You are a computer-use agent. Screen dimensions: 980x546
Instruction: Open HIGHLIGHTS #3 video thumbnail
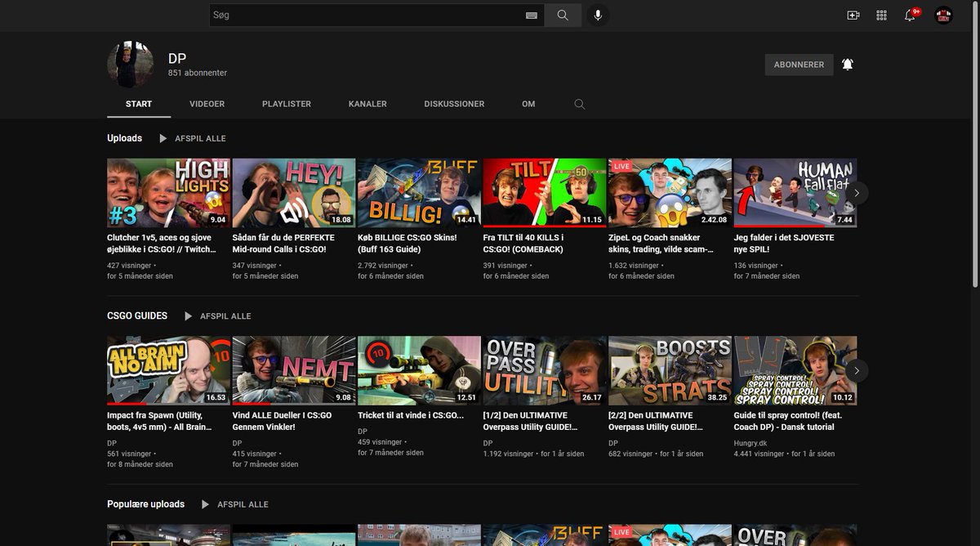click(168, 193)
